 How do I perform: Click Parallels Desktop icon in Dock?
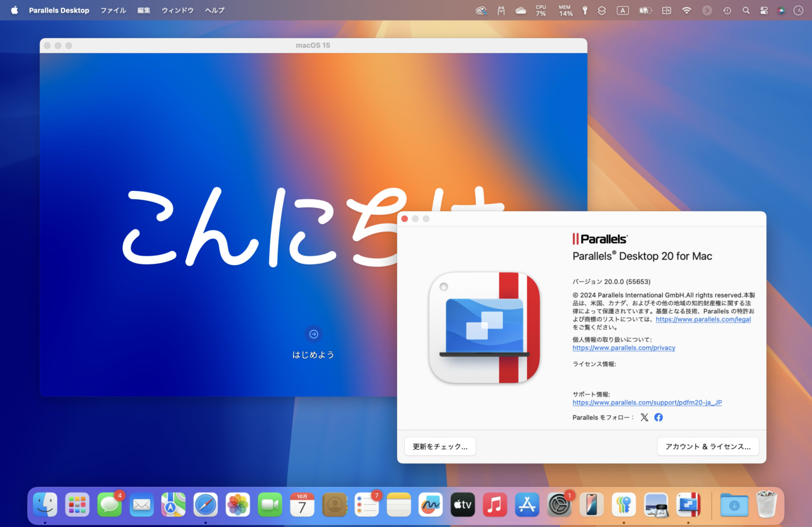point(688,505)
